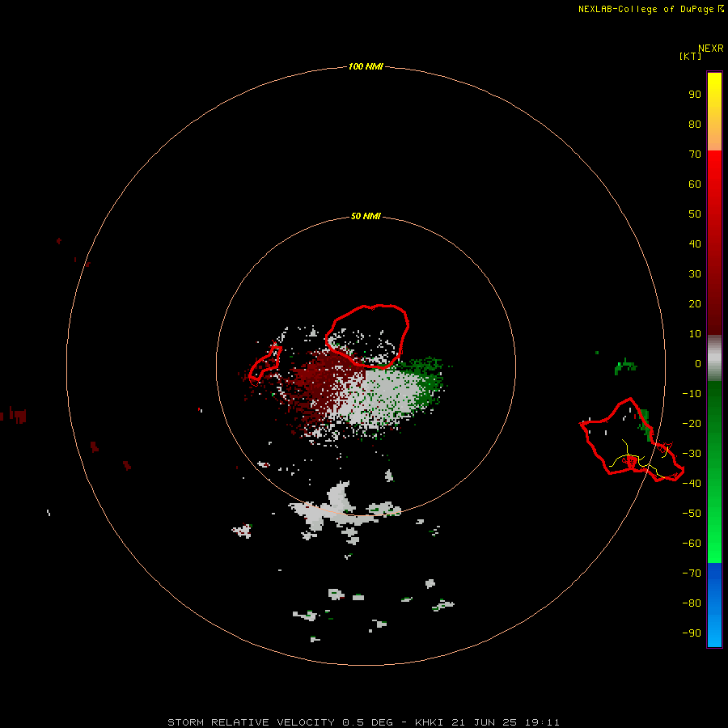
Task: Click the [KT] units label
Action: [x=691, y=56]
